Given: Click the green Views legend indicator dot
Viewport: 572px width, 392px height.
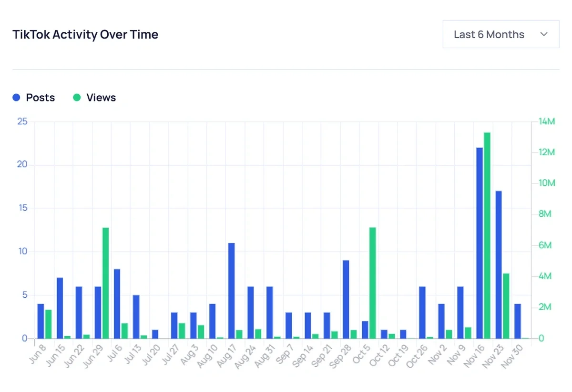Looking at the screenshot, I should tap(76, 97).
